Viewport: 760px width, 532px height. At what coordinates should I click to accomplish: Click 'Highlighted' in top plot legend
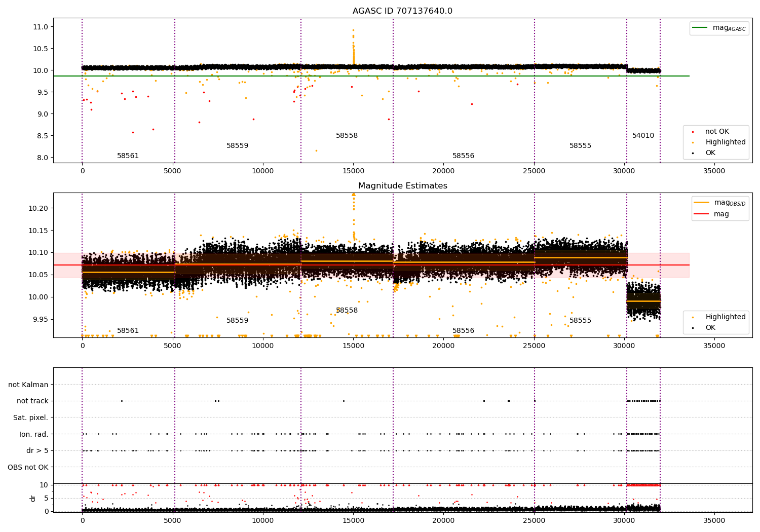tap(725, 142)
